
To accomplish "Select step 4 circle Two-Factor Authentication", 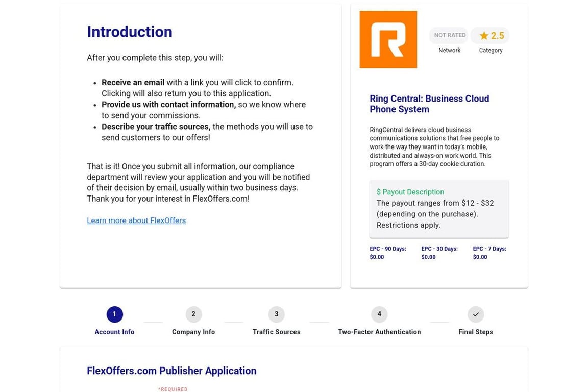I will 379,314.
